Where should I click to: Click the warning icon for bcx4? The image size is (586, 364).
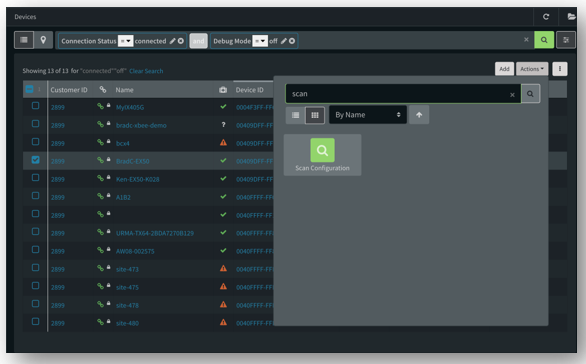223,142
